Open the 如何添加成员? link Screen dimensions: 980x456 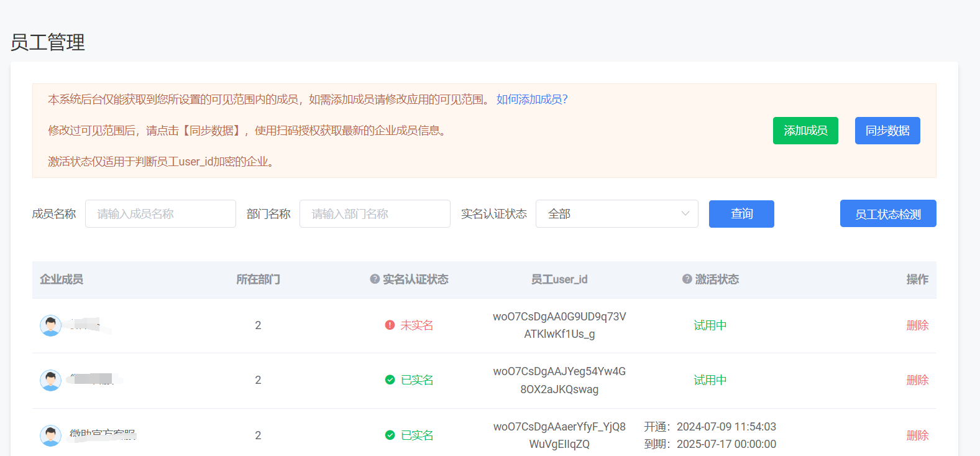click(x=532, y=100)
